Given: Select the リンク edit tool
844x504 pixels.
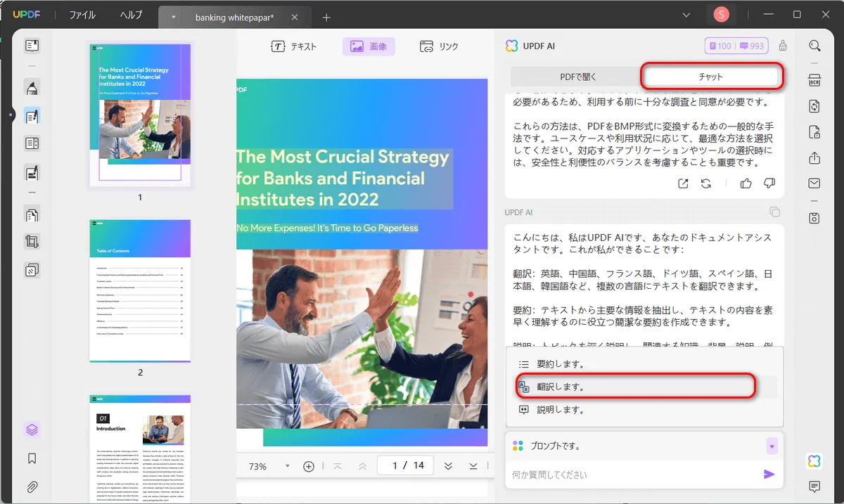Looking at the screenshot, I should 439,46.
